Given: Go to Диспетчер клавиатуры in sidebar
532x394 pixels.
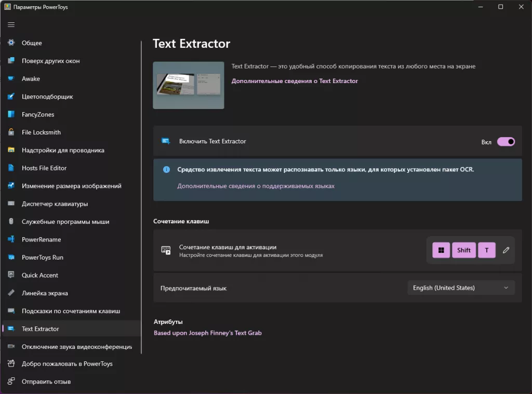Looking at the screenshot, I should pos(55,204).
